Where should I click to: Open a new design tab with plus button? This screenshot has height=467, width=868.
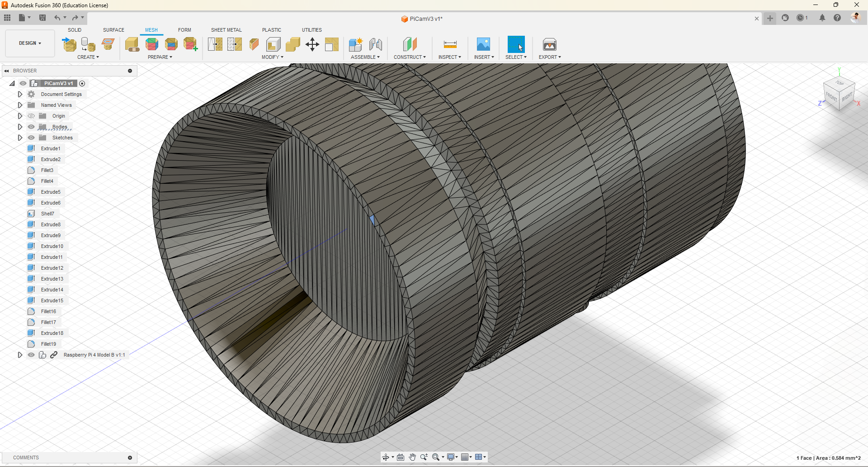click(x=770, y=18)
